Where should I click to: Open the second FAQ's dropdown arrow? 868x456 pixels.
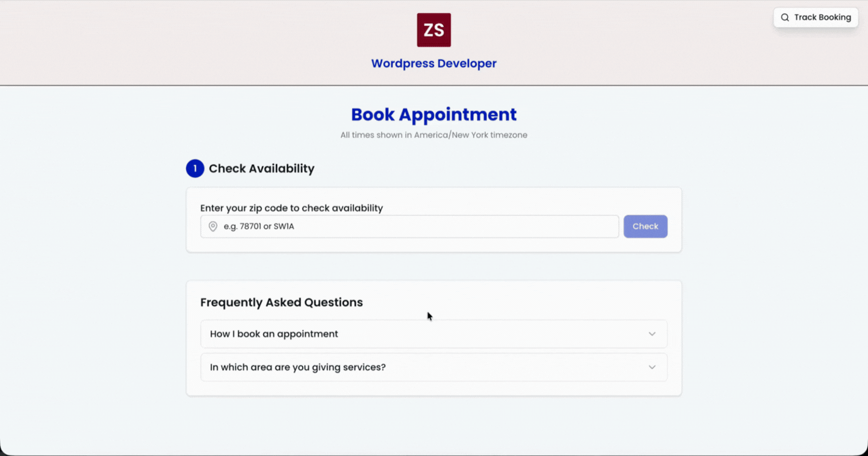click(652, 367)
